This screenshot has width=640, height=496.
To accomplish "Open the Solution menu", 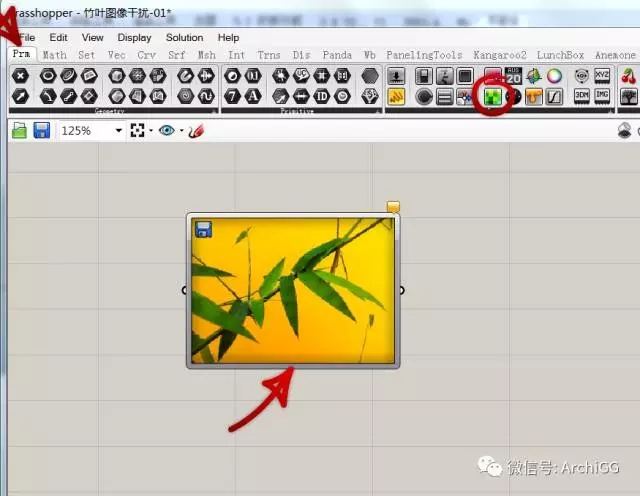I will [x=184, y=38].
